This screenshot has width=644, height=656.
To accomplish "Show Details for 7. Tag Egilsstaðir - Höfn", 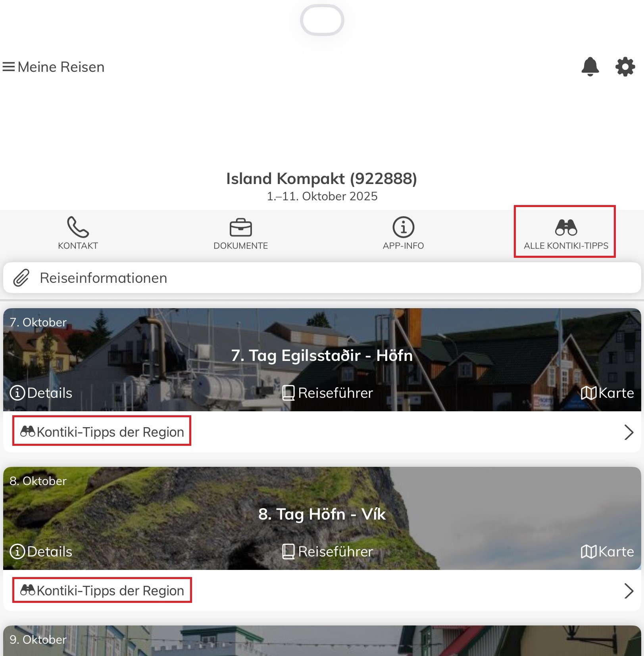I will point(41,393).
